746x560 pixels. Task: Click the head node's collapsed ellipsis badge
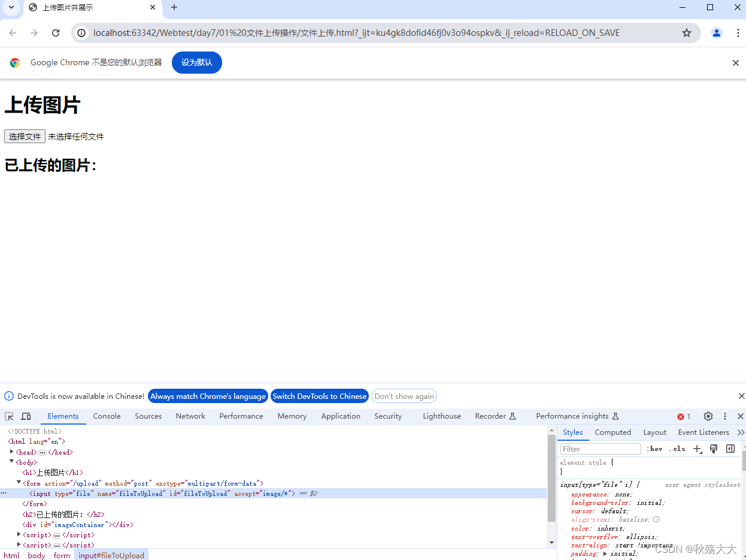tap(43, 452)
